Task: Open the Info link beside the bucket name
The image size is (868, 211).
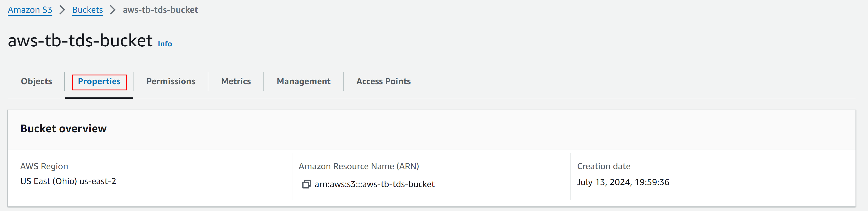Action: pyautogui.click(x=165, y=44)
